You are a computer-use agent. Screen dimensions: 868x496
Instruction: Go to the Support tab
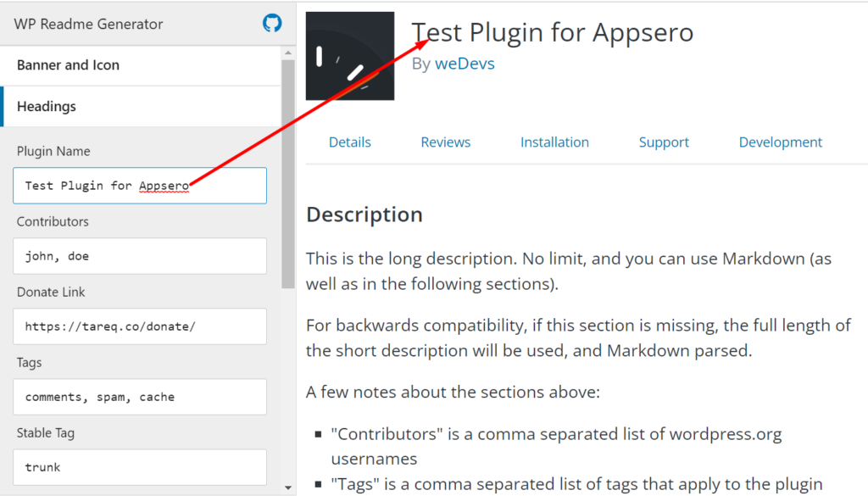664,142
